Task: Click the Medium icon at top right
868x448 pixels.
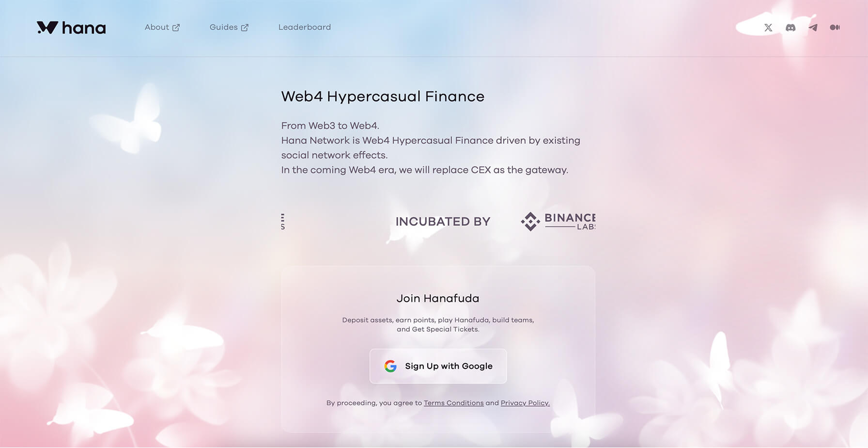Action: pyautogui.click(x=836, y=28)
